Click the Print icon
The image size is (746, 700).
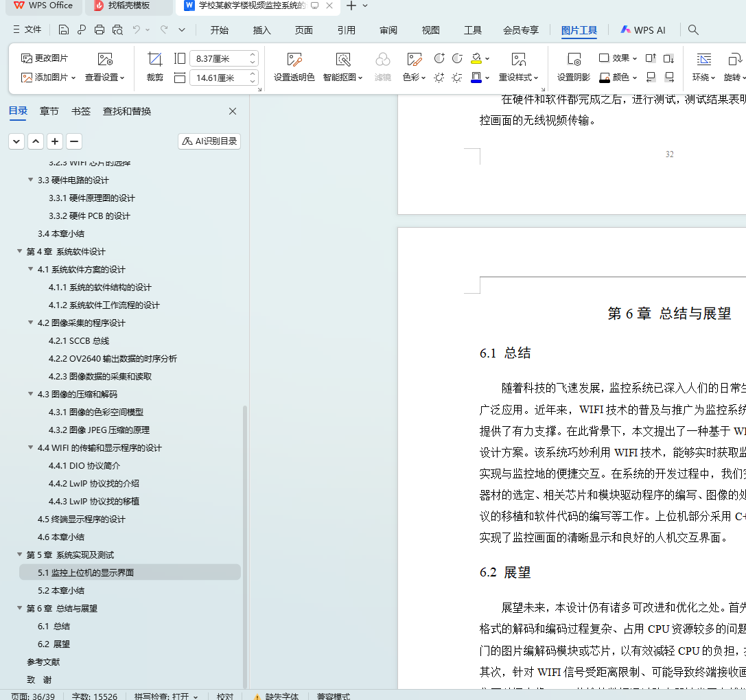point(100,30)
